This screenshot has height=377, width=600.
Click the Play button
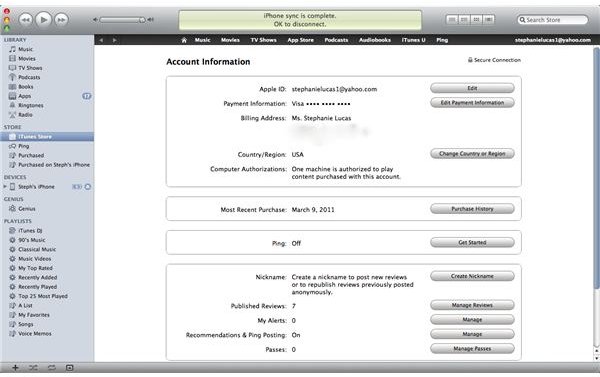43,19
